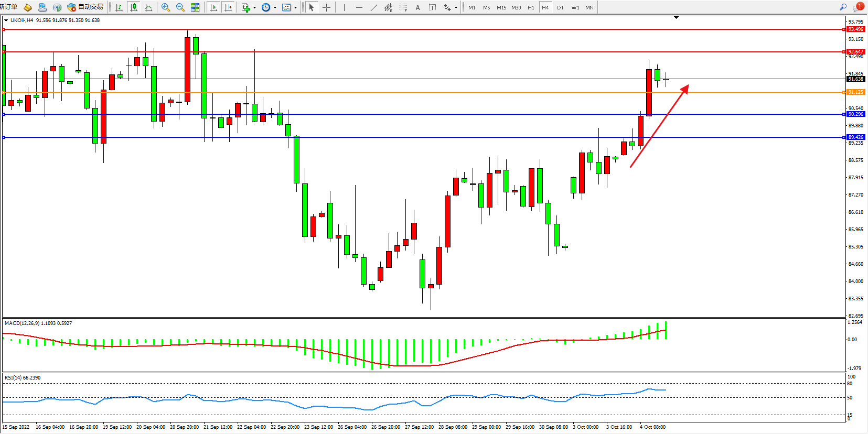Open the indicators list dropdown arrow
Screen dimensions: 868x434
coord(254,7)
